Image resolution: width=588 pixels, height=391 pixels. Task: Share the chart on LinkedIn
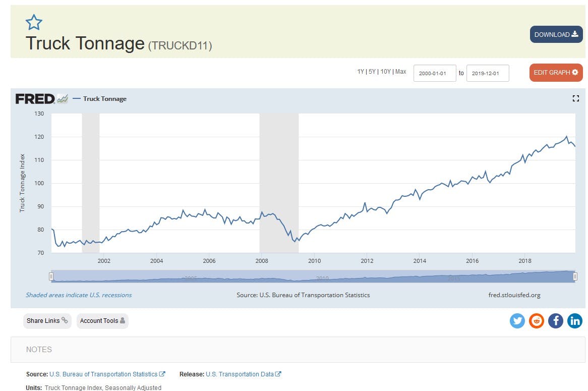click(x=574, y=321)
